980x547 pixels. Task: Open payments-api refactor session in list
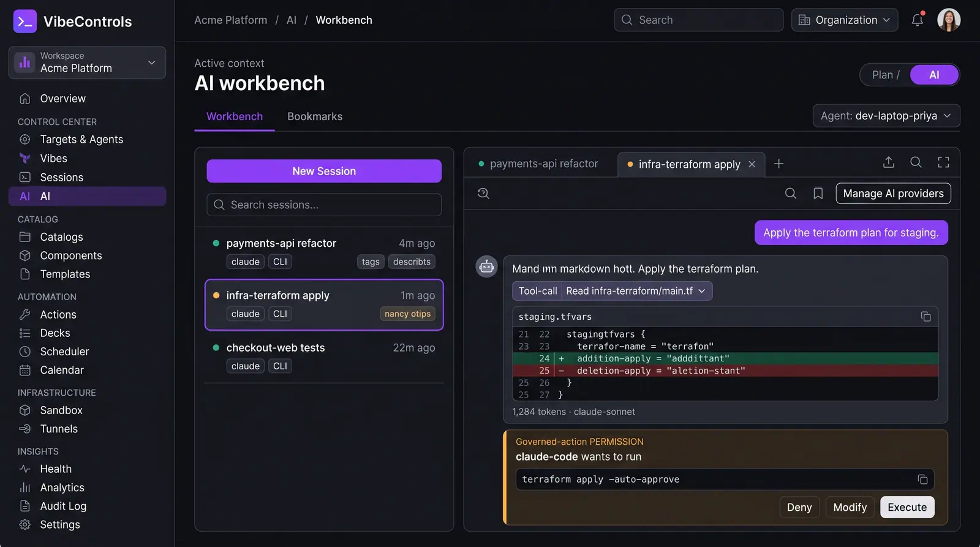pyautogui.click(x=324, y=252)
